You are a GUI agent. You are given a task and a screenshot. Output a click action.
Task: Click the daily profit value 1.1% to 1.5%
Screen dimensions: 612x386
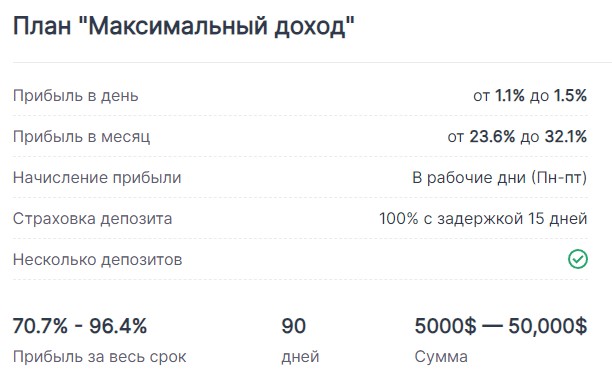(x=530, y=96)
